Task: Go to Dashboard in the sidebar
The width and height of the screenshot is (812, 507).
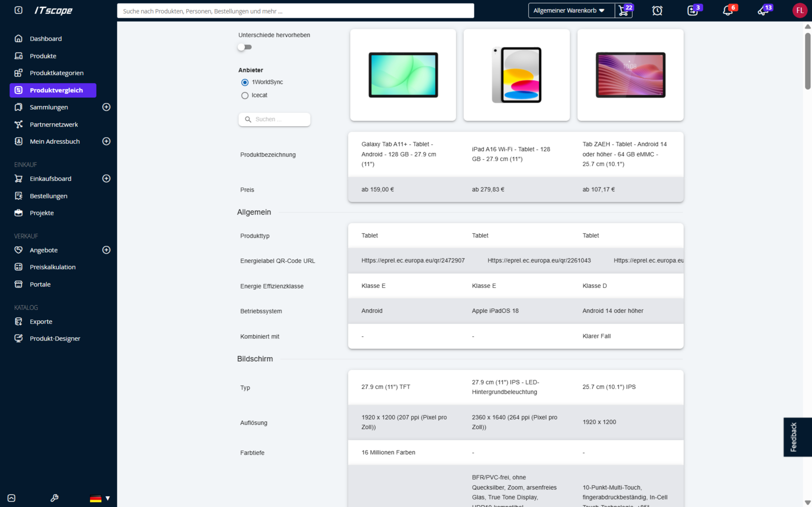Action: (x=46, y=39)
